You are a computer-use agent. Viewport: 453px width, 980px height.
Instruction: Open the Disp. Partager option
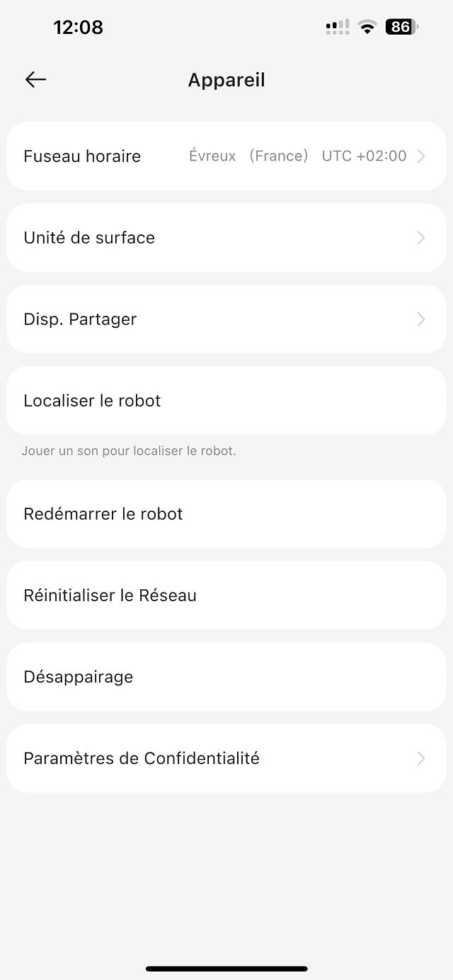[80, 319]
